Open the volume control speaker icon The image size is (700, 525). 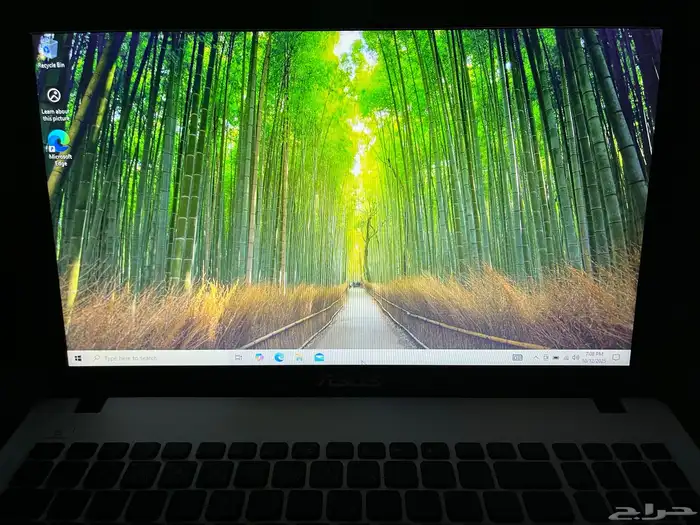(x=576, y=358)
